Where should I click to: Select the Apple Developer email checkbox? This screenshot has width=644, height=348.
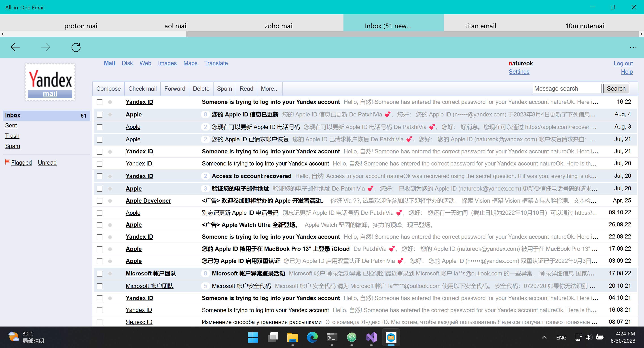[x=100, y=201]
